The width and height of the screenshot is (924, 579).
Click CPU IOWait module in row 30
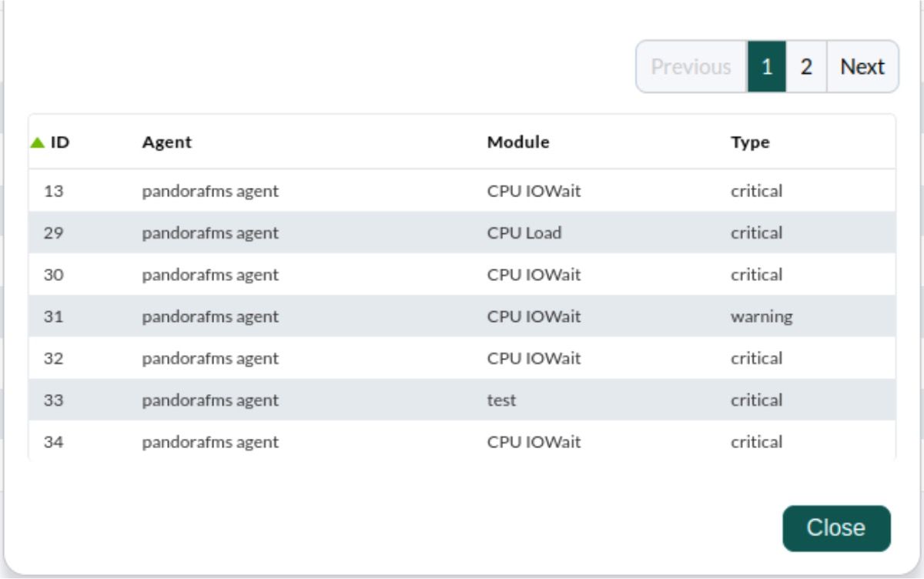pyautogui.click(x=534, y=275)
